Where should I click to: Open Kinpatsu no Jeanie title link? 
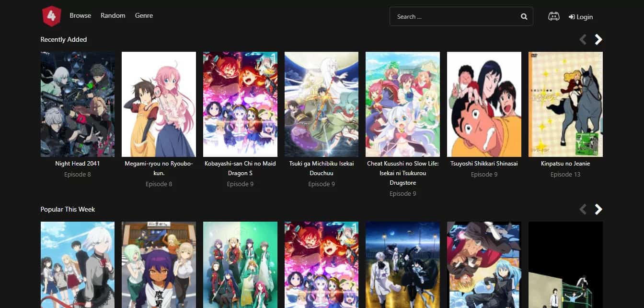pos(565,164)
